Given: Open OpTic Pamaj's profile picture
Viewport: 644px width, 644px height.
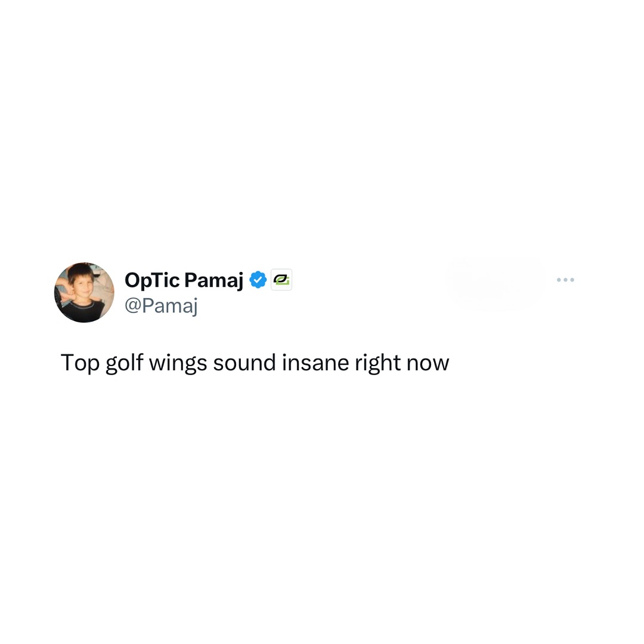Looking at the screenshot, I should point(84,292).
